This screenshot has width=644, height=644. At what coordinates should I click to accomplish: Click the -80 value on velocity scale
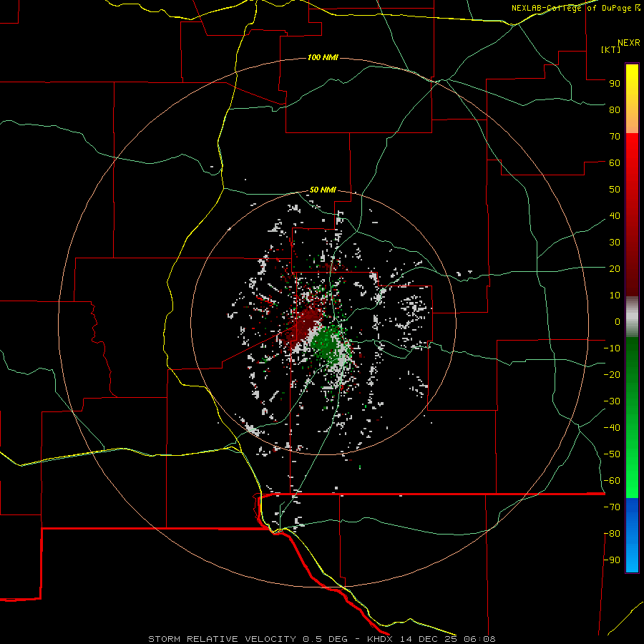612,534
